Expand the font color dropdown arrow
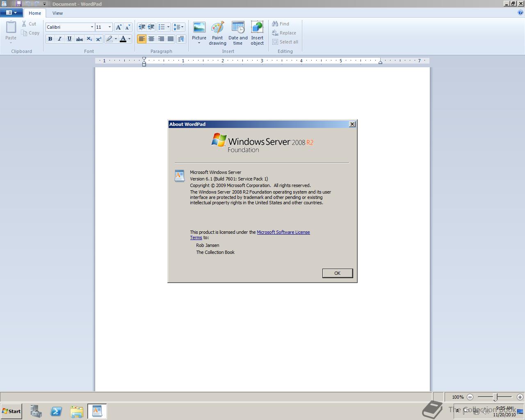 pos(129,39)
